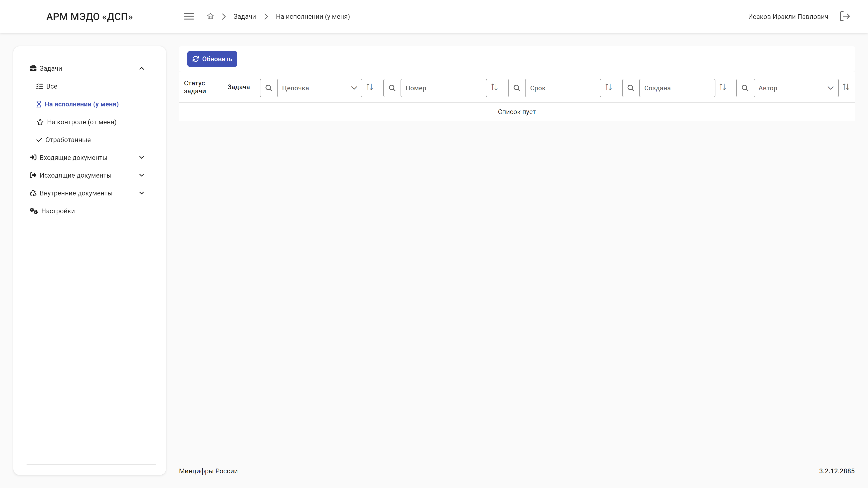Image resolution: width=868 pixels, height=488 pixels.
Task: Focus the Создана filter field
Action: pyautogui.click(x=677, y=88)
